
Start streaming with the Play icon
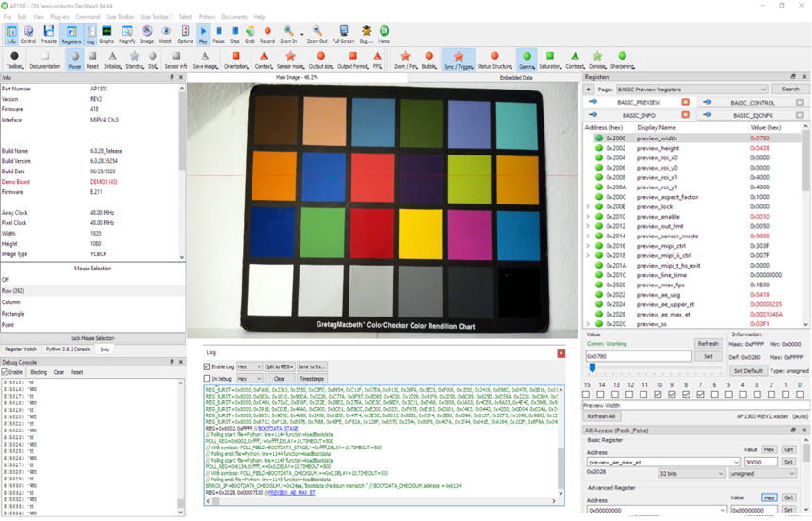[x=203, y=34]
